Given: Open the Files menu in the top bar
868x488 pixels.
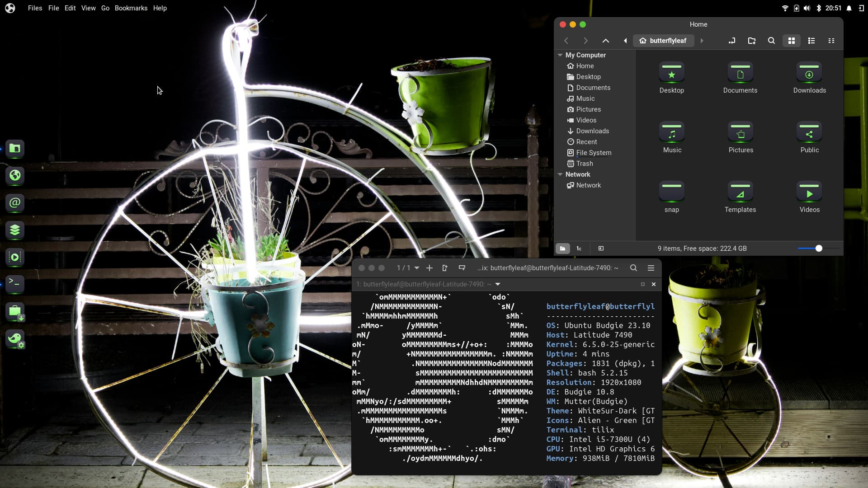Looking at the screenshot, I should [x=35, y=8].
